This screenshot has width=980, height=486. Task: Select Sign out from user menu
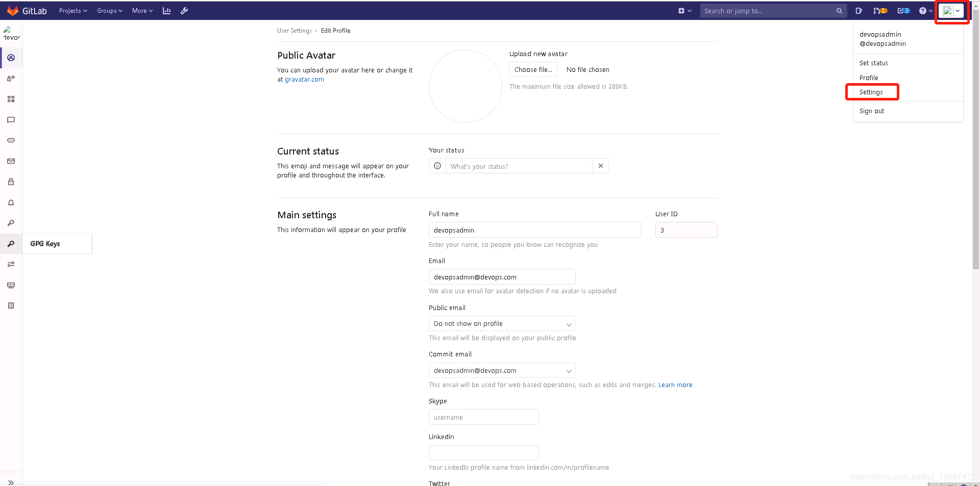pyautogui.click(x=872, y=111)
